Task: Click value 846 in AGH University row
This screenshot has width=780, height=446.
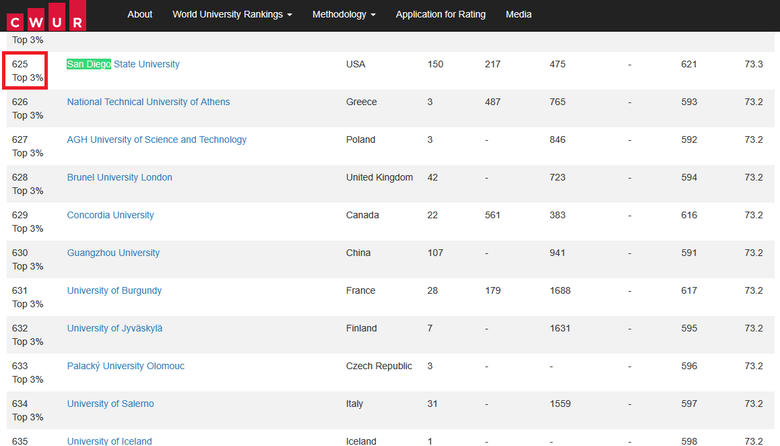Action: [558, 140]
